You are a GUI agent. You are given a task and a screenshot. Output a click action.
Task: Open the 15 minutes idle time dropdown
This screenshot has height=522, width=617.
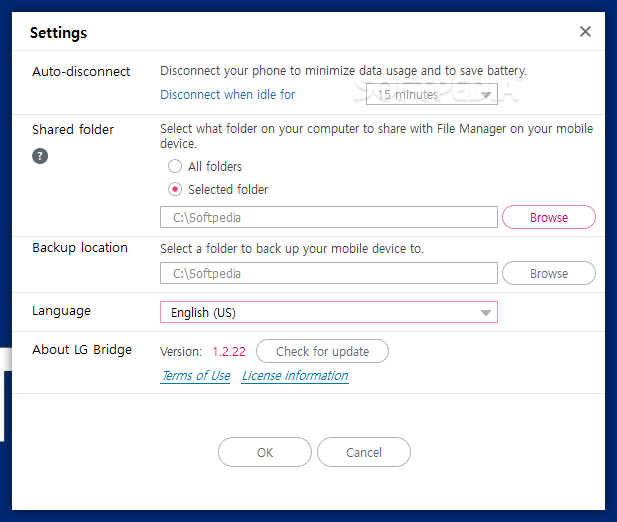coord(432,94)
